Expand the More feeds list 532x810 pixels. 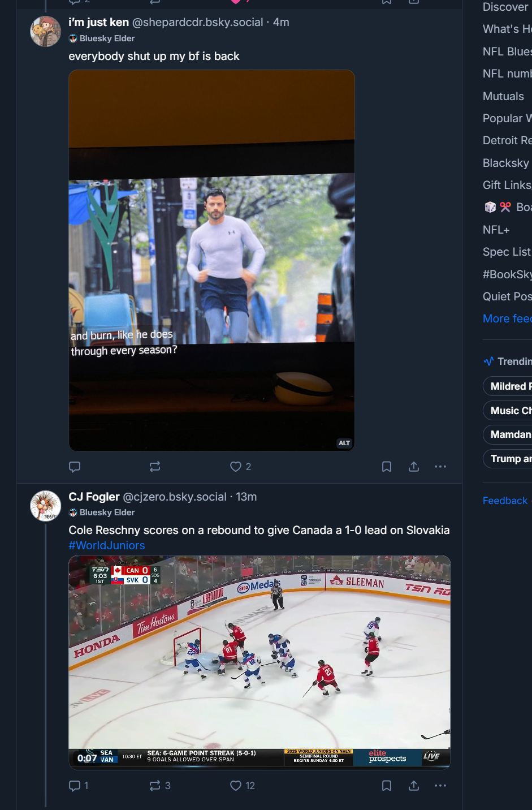(x=507, y=318)
